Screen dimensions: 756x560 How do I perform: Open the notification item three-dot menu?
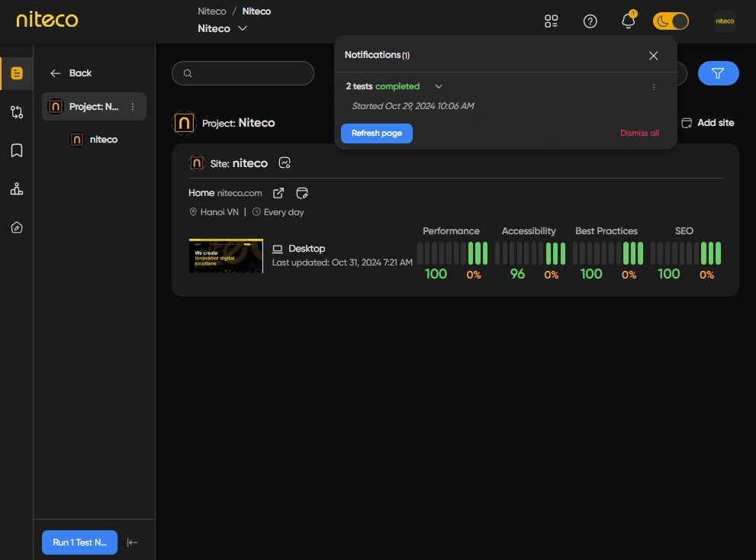click(x=654, y=87)
